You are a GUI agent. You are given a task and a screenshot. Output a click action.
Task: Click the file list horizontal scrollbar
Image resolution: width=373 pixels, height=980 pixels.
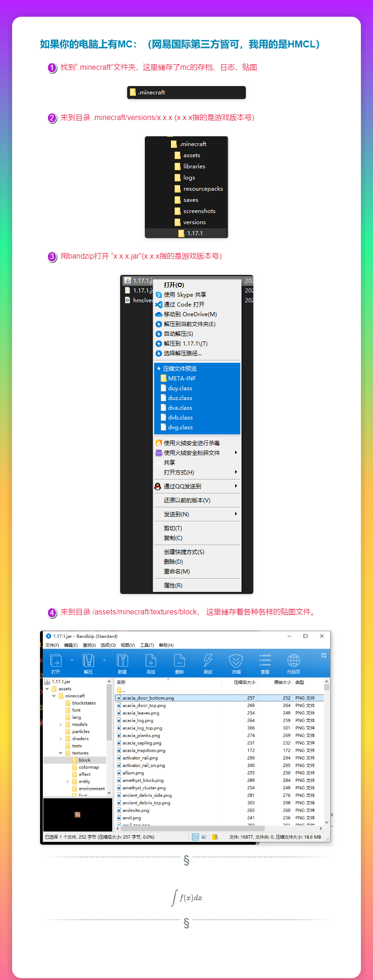(x=219, y=828)
